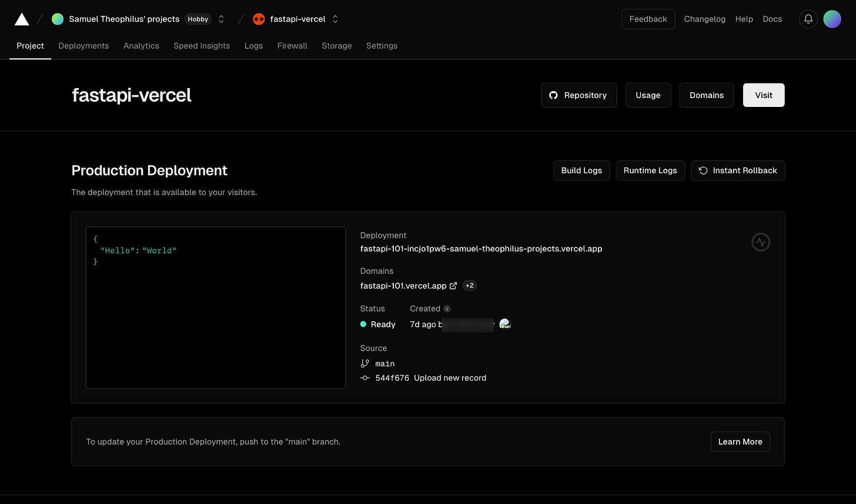Open the projects switcher chevron

220,18
